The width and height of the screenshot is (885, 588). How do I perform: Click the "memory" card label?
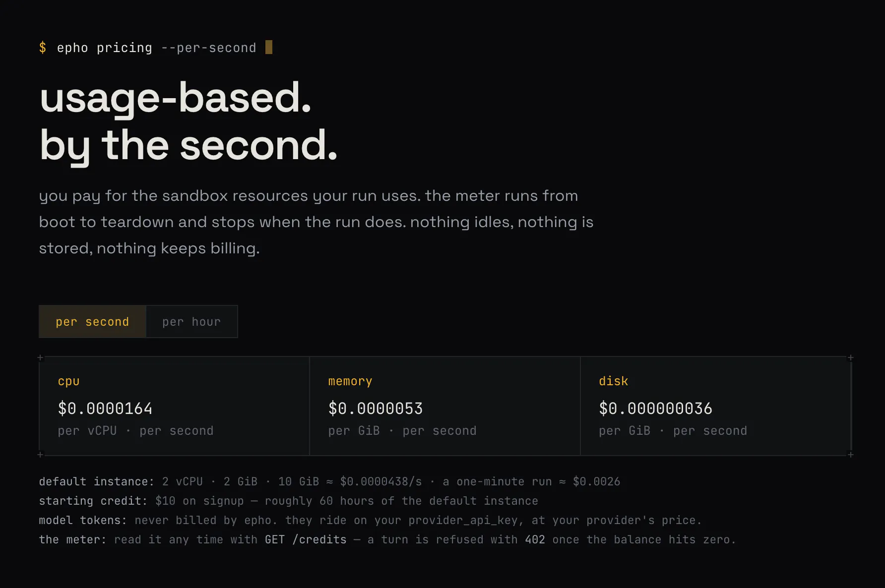click(350, 381)
